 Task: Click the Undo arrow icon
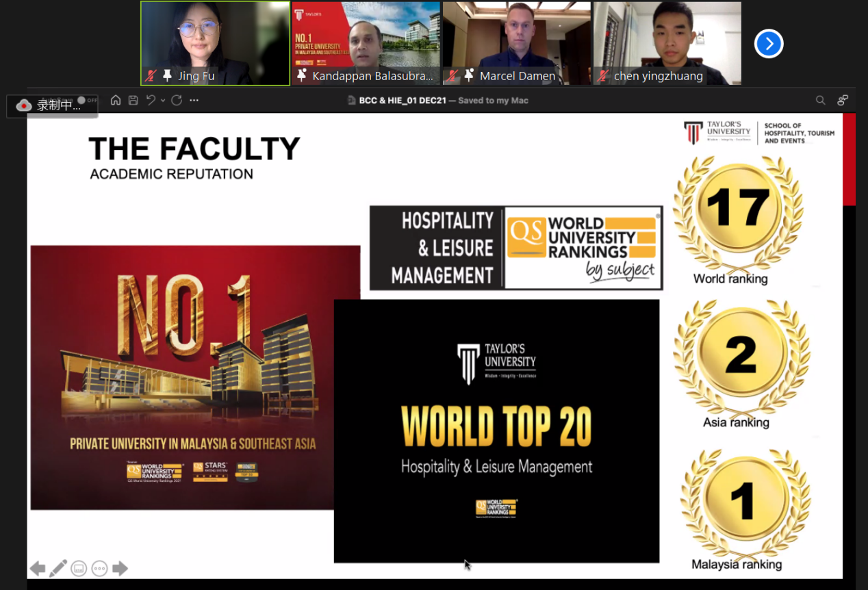[x=151, y=100]
